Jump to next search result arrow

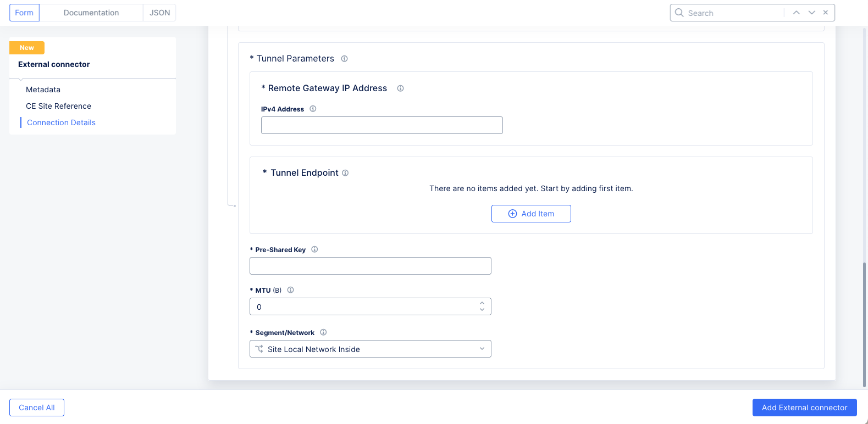(811, 13)
